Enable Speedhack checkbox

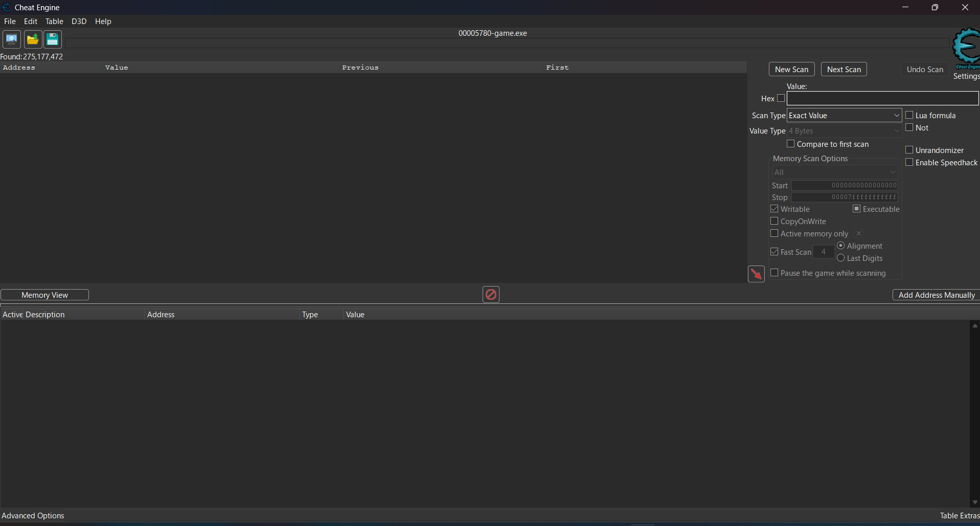(909, 163)
